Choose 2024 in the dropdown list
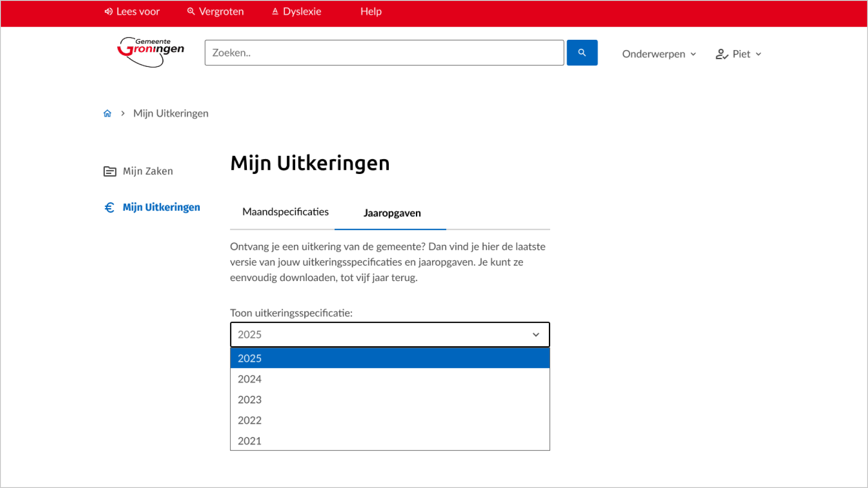This screenshot has width=868, height=488. 390,379
